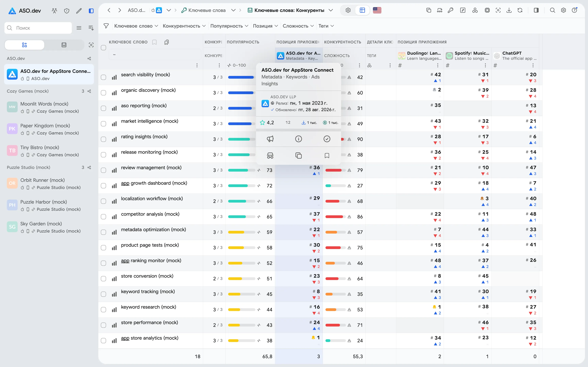Open the search magnifier in the top toolbar
Viewport: 588px width, 367px height.
552,10
